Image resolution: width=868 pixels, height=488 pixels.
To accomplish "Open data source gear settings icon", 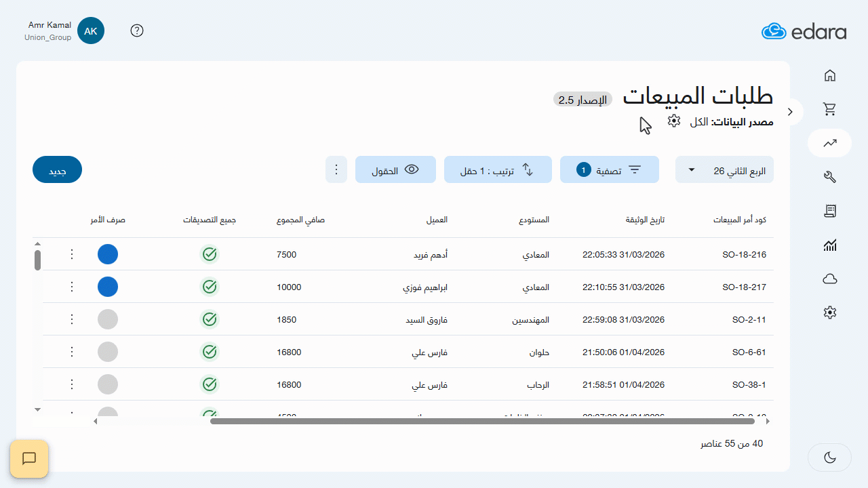I will (673, 121).
